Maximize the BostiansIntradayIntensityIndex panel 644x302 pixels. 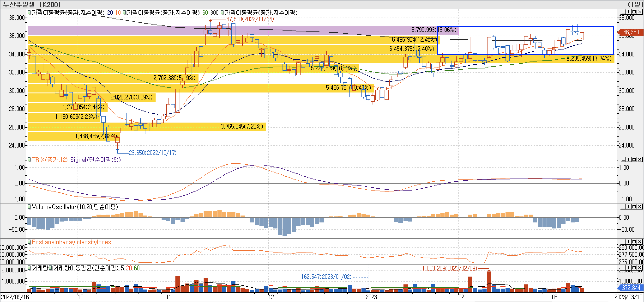point(634,242)
